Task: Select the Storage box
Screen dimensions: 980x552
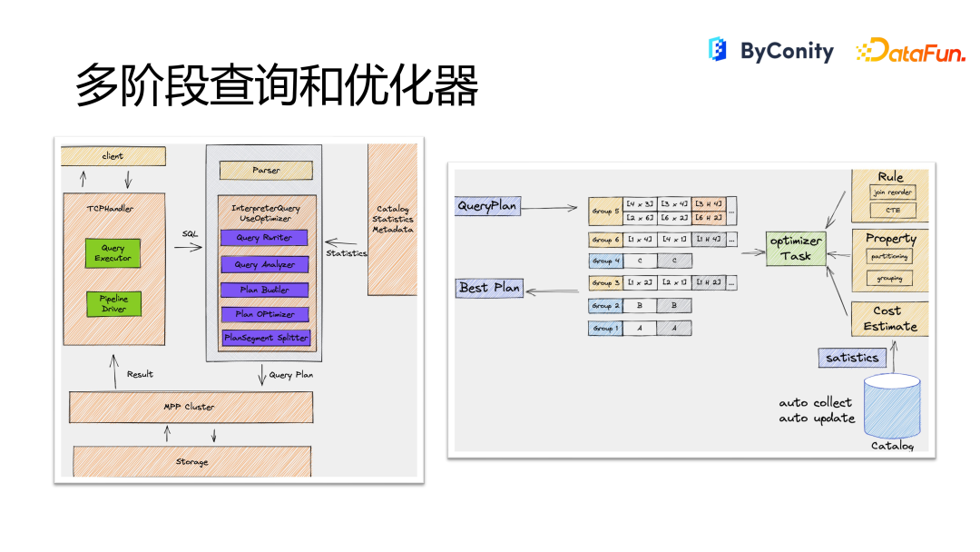Action: [191, 461]
